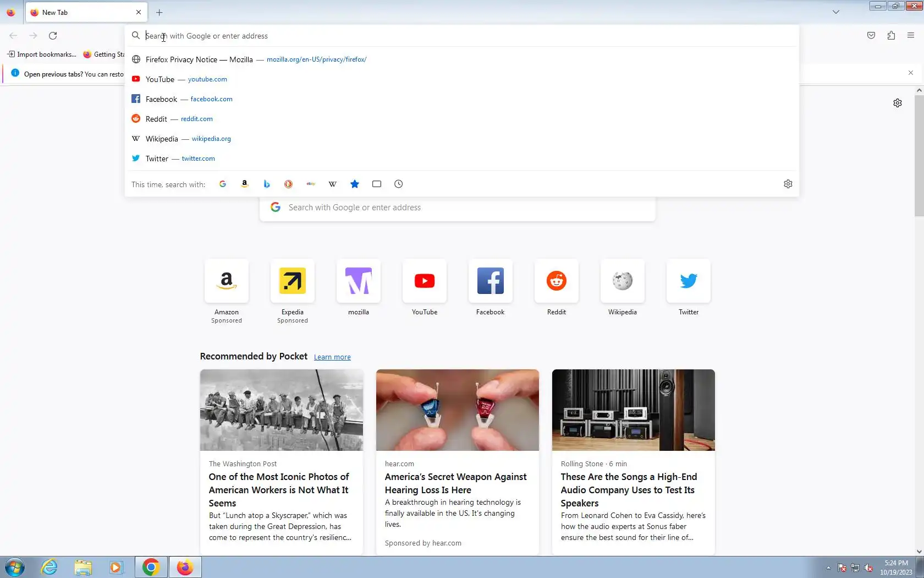The image size is (924, 578).
Task: Open the Firefox application menu
Action: tap(911, 36)
